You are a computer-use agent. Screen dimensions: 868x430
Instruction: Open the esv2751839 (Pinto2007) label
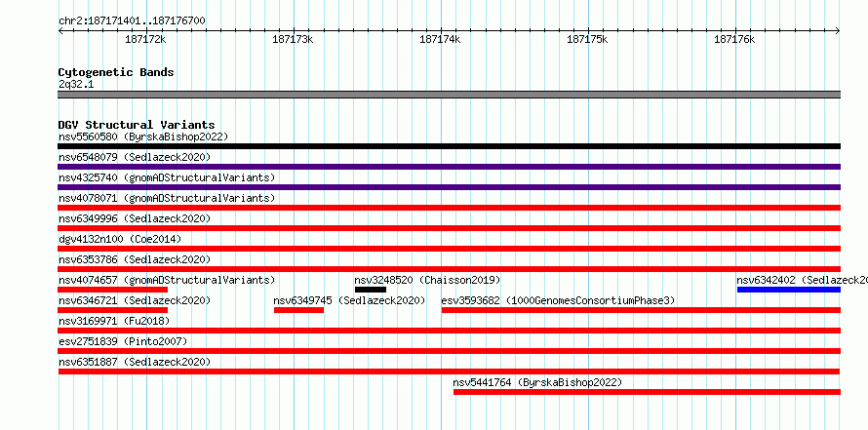click(123, 341)
